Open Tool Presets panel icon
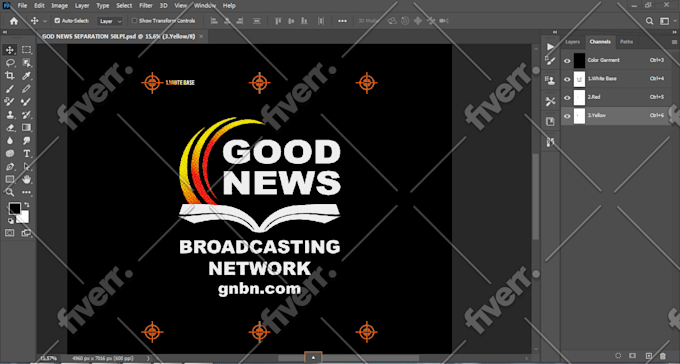 pyautogui.click(x=550, y=101)
